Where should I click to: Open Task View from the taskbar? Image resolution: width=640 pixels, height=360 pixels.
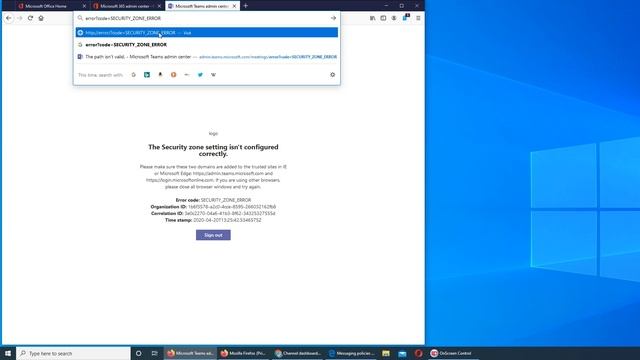(154, 353)
